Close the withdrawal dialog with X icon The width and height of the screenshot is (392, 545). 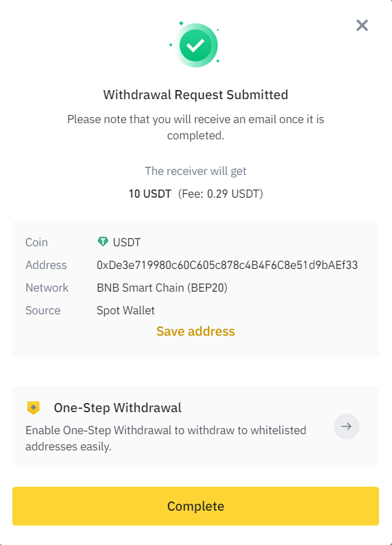(362, 25)
